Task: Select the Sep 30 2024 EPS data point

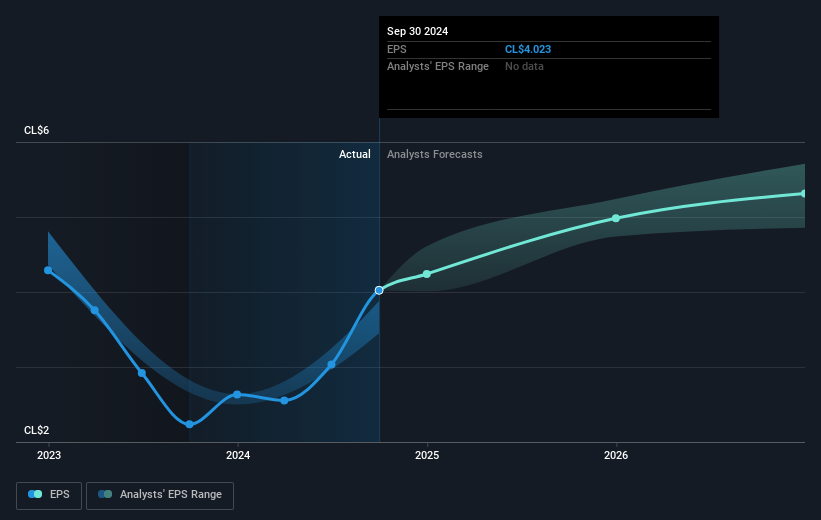Action: pos(379,290)
